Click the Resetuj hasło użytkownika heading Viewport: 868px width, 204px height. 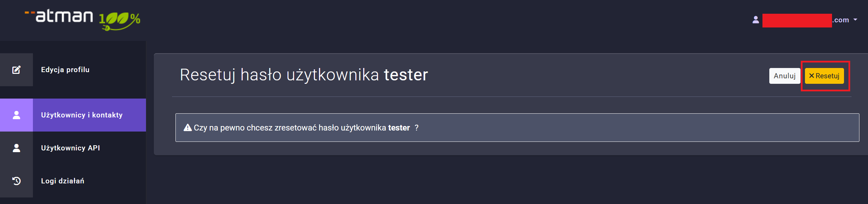pyautogui.click(x=279, y=75)
